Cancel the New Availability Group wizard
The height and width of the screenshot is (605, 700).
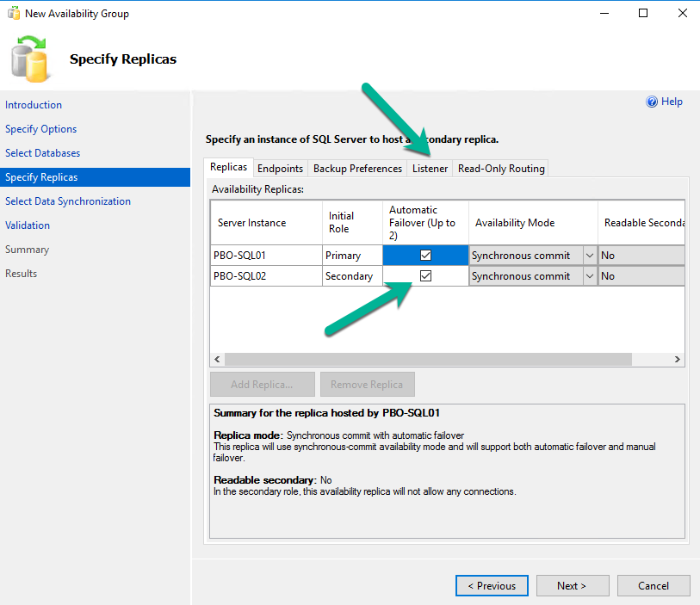pyautogui.click(x=654, y=585)
